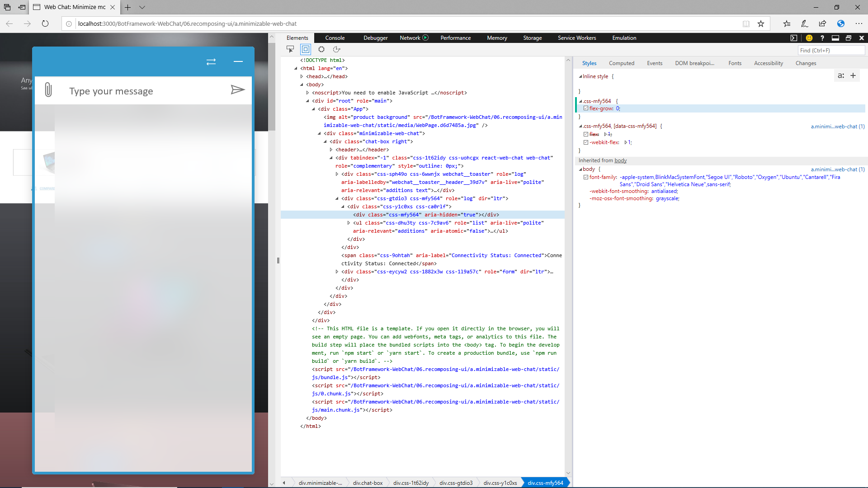Open the feedback smiley icon in DevTools
The width and height of the screenshot is (868, 488).
[809, 38]
